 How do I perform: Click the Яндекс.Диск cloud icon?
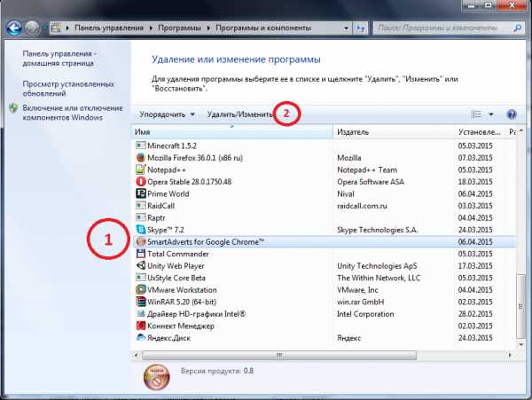[x=140, y=338]
